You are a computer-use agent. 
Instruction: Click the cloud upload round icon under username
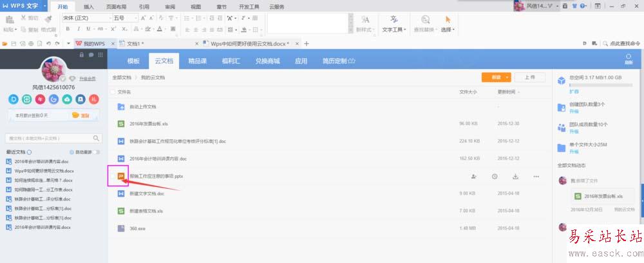coord(67,99)
